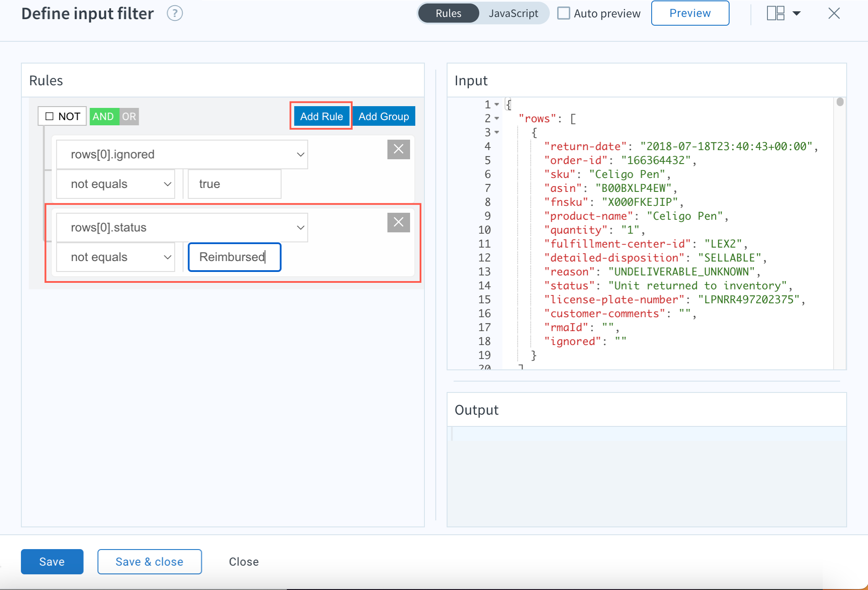The width and height of the screenshot is (868, 590).
Task: Click the "order-id" value 166364432
Action: point(656,161)
